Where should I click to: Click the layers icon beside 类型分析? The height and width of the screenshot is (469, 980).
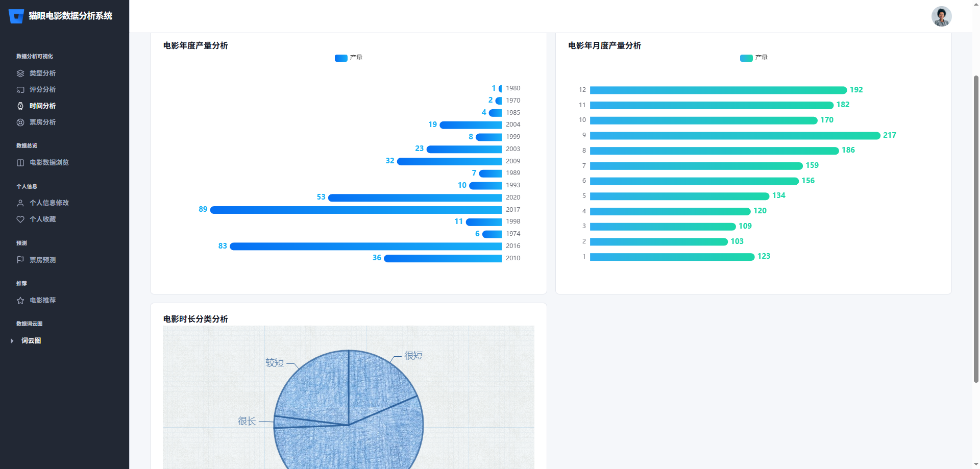20,73
